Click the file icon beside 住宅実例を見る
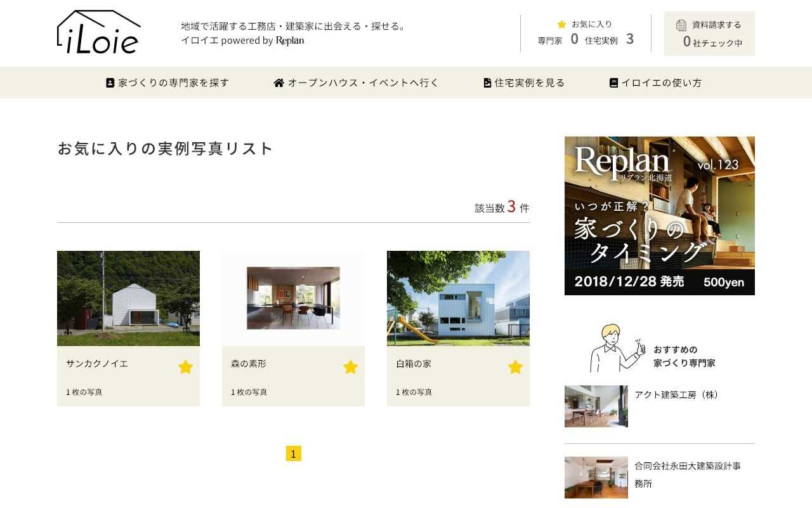The height and width of the screenshot is (508, 812). coord(487,83)
